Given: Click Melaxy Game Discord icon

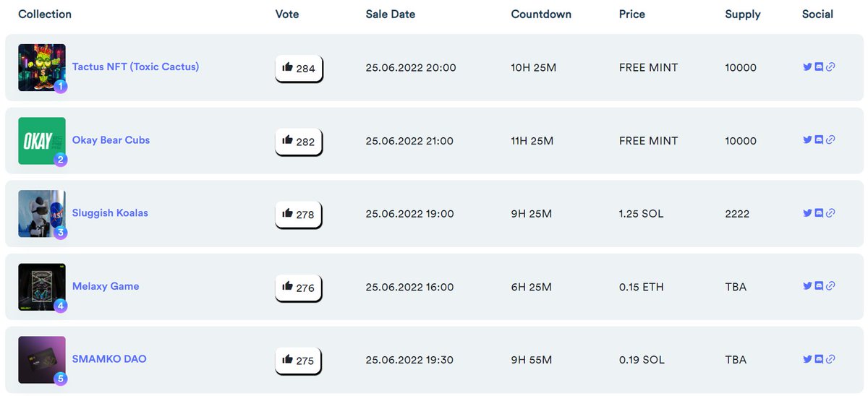Looking at the screenshot, I should coord(819,286).
